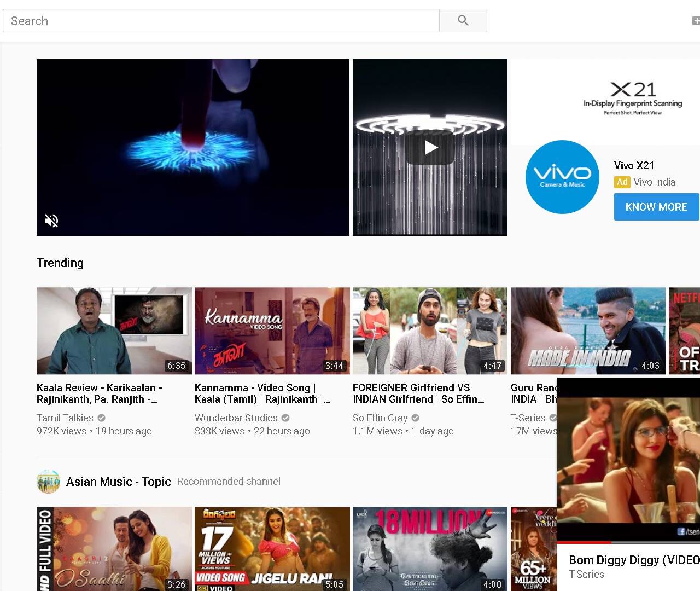Open 65+ Million Views video thumbnail

pyautogui.click(x=534, y=549)
